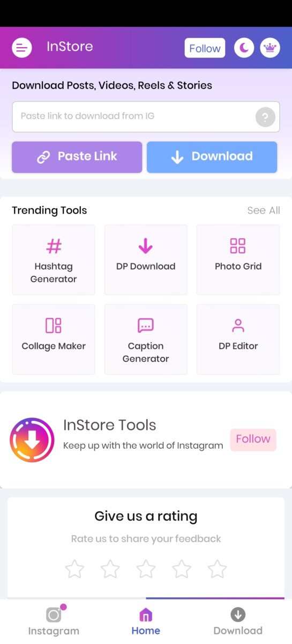Select the first rating star
Screen dimensions: 292x644
pyautogui.click(x=74, y=569)
